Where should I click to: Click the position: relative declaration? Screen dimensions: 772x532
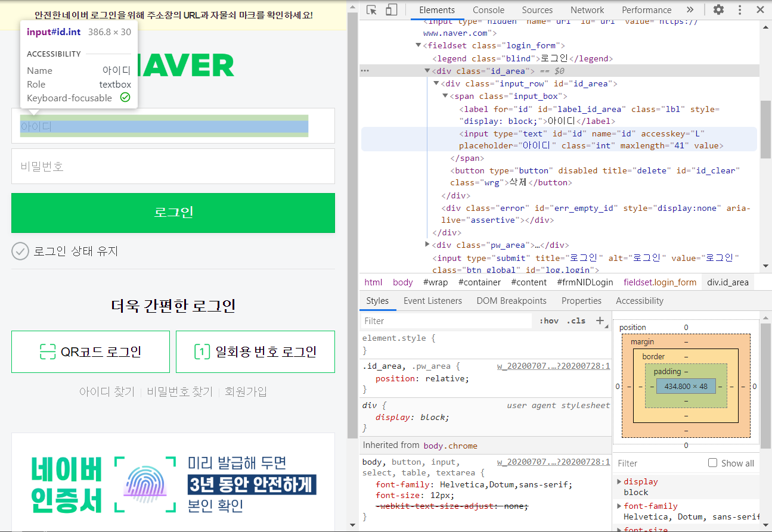pos(422,378)
